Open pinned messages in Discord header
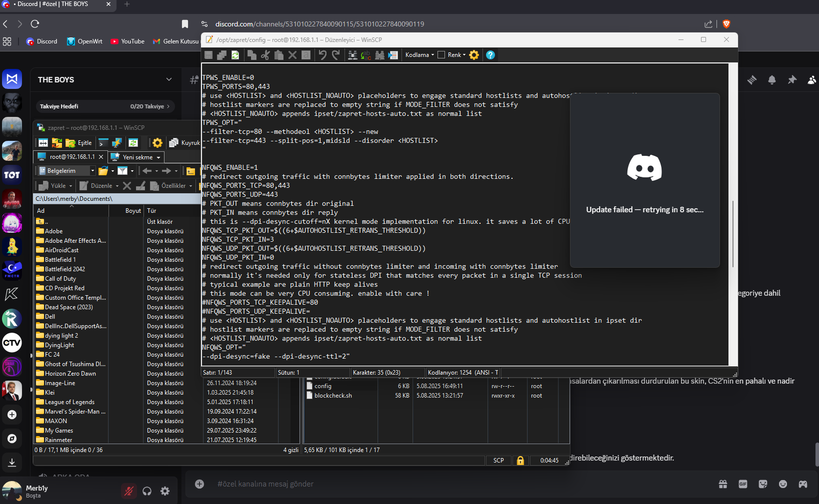The height and width of the screenshot is (504, 819). (x=792, y=80)
